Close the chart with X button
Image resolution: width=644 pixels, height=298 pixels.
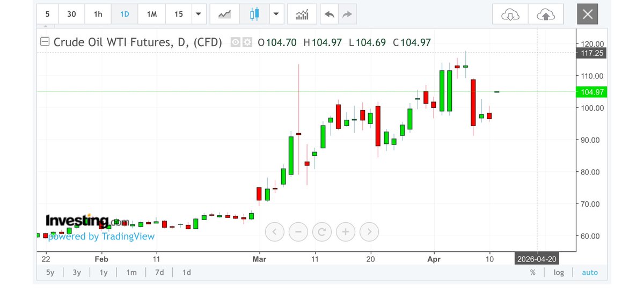coord(588,14)
